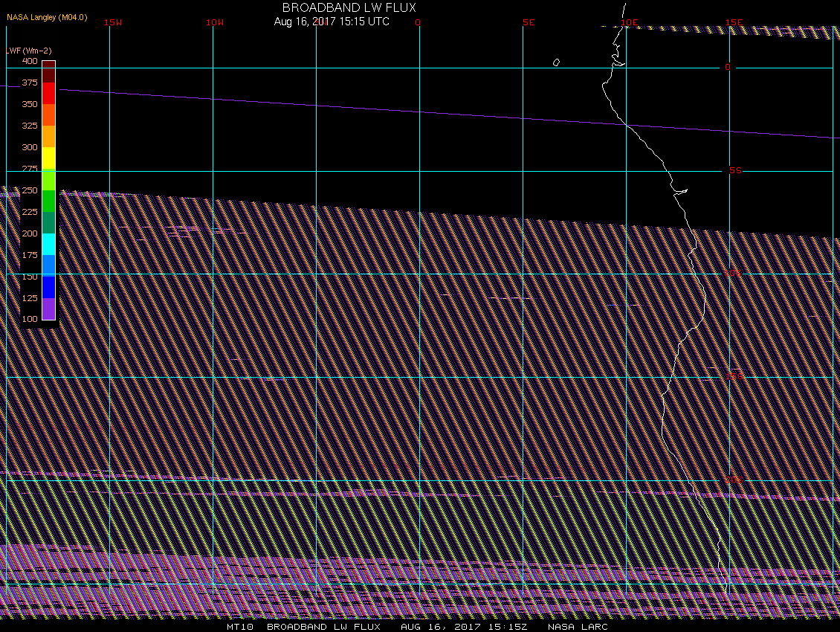Click the 15W longitude label
The width and height of the screenshot is (840, 632).
click(113, 22)
